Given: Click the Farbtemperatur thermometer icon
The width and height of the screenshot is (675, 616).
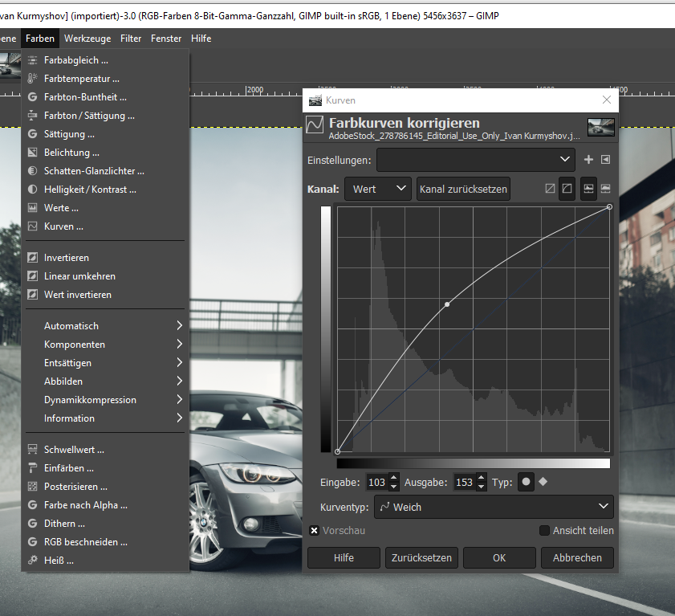Looking at the screenshot, I should point(32,79).
